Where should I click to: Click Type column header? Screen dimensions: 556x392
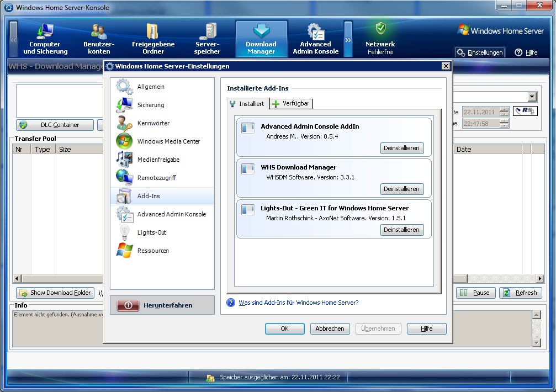pos(43,149)
